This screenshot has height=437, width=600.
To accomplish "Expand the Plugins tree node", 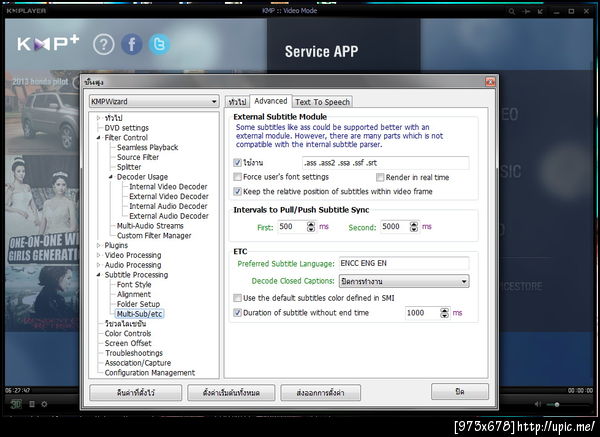I will [98, 245].
